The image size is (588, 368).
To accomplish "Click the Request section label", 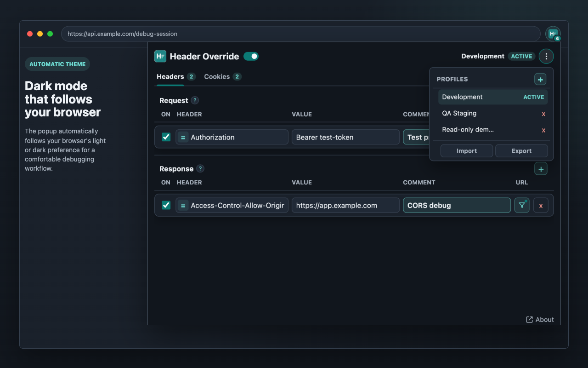I will [174, 100].
